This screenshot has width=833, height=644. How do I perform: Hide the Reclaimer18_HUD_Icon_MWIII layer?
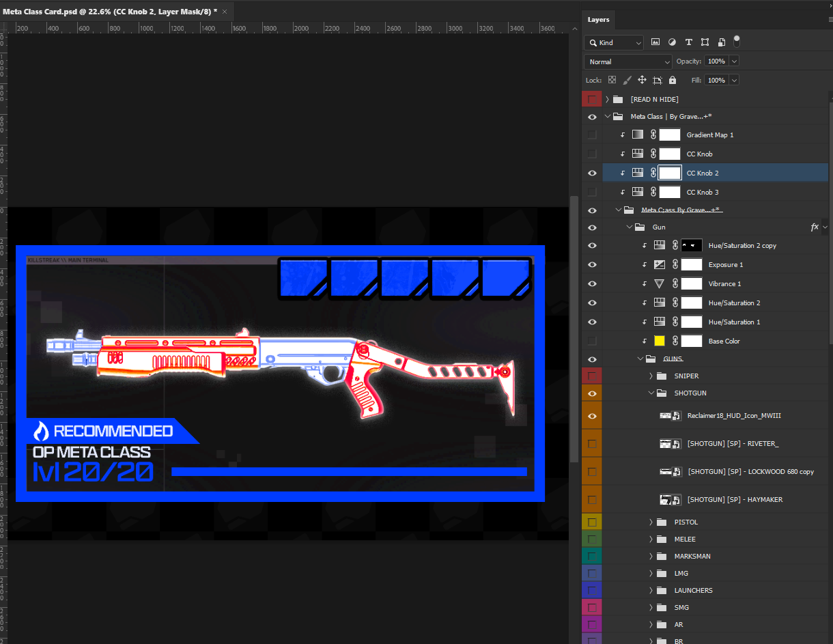coord(592,415)
